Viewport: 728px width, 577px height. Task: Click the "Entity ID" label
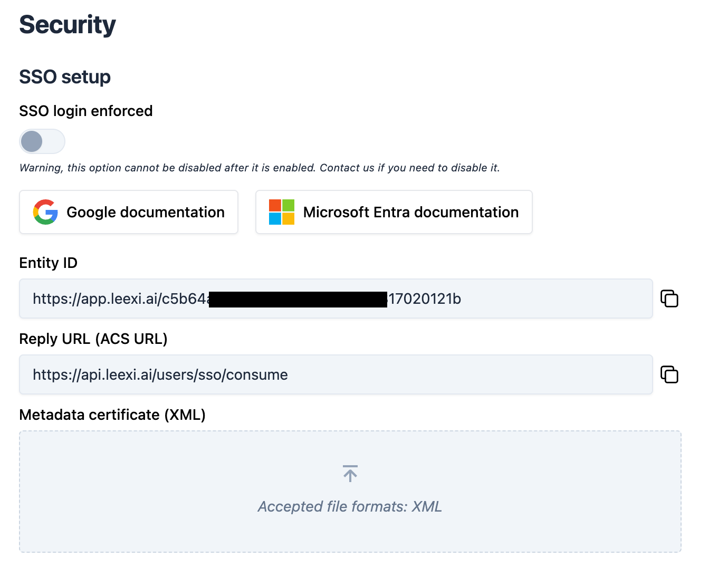point(49,263)
